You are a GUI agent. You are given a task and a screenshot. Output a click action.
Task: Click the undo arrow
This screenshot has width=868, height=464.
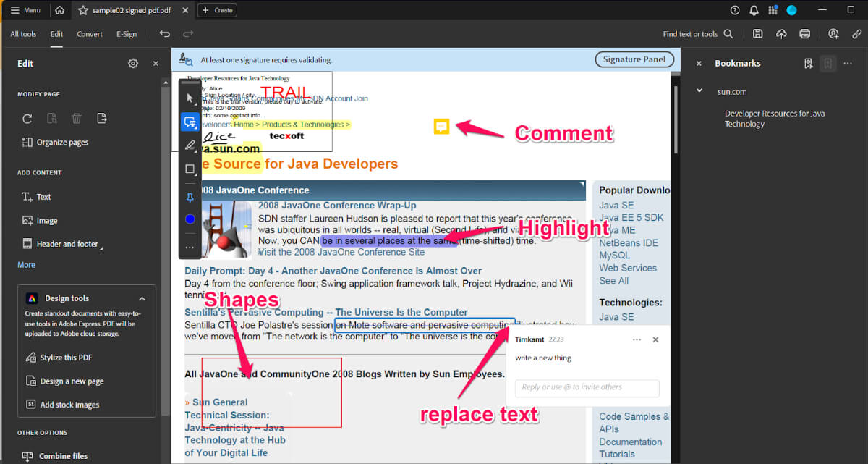(x=165, y=34)
